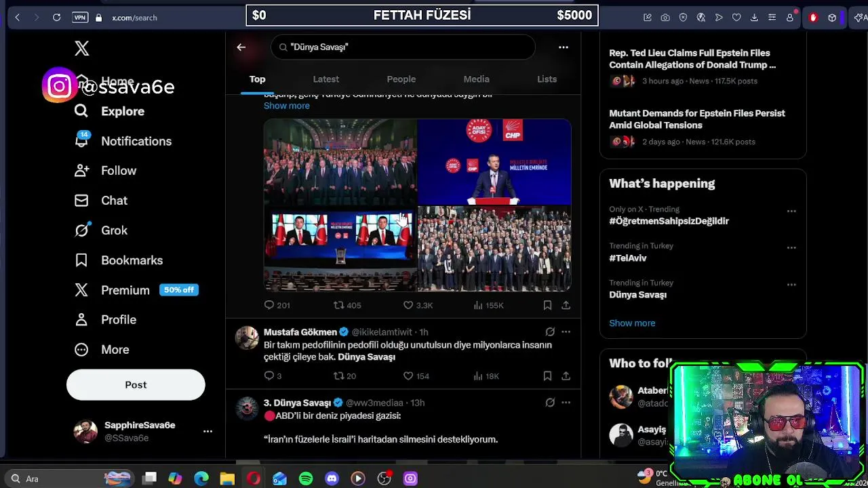Open #ÖğretmenSahipsizDeğildir trend options dots
Image resolution: width=868 pixels, height=488 pixels.
(791, 211)
